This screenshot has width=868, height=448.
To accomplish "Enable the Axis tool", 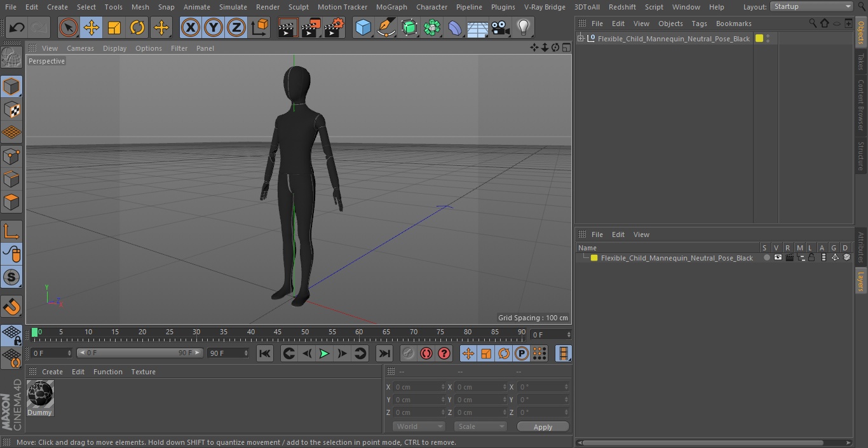I will [11, 232].
